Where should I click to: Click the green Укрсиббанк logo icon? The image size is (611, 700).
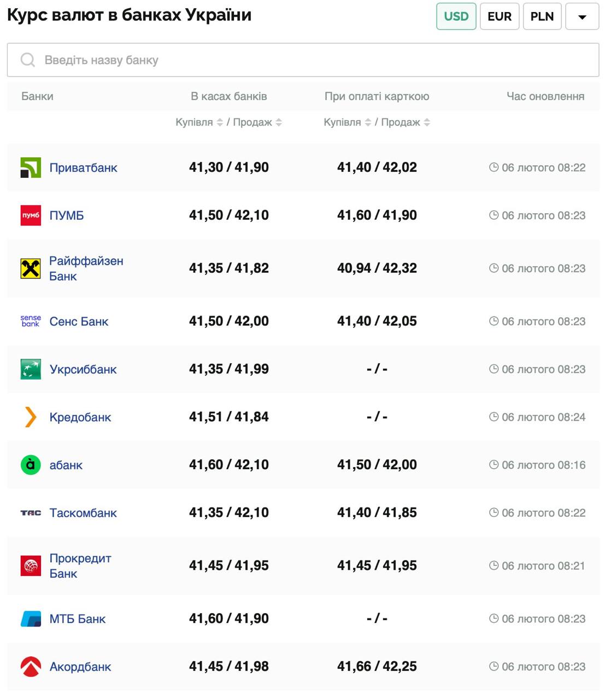pos(31,369)
